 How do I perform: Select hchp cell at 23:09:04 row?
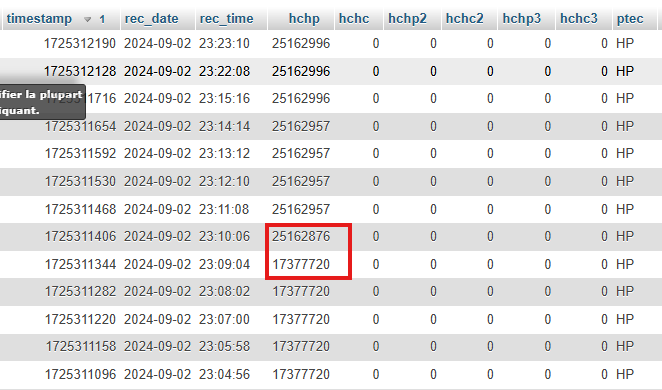(x=301, y=264)
